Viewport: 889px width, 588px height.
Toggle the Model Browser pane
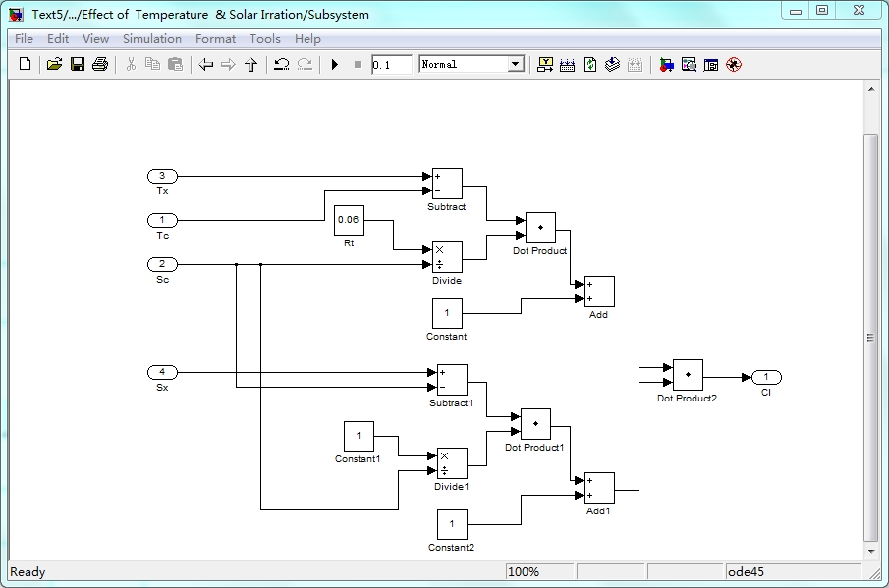pyautogui.click(x=710, y=64)
